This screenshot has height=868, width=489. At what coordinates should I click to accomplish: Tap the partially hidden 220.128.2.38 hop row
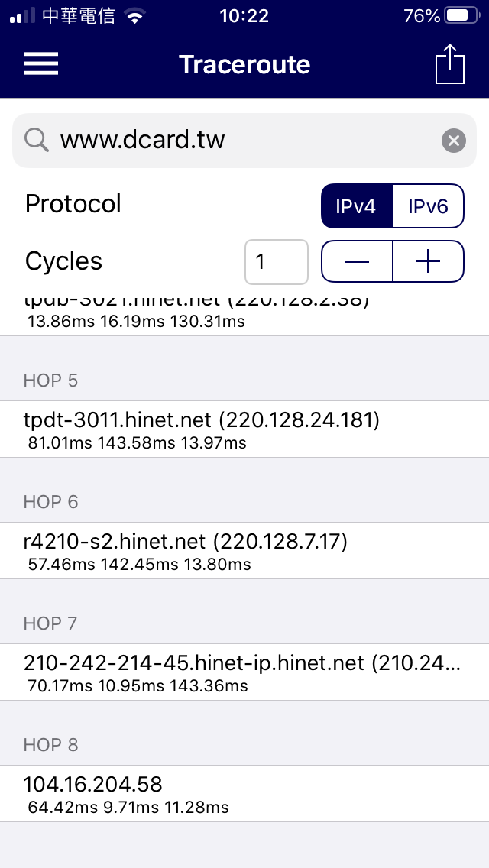click(x=244, y=313)
